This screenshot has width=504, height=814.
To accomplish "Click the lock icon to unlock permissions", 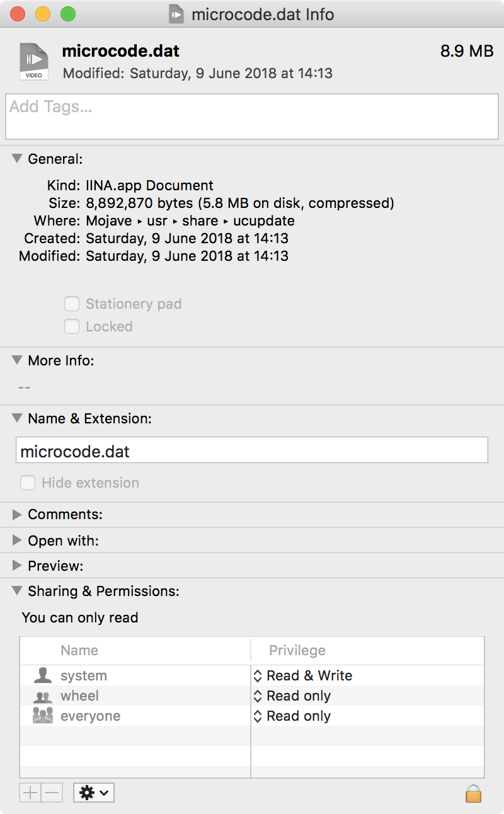I will (x=473, y=793).
